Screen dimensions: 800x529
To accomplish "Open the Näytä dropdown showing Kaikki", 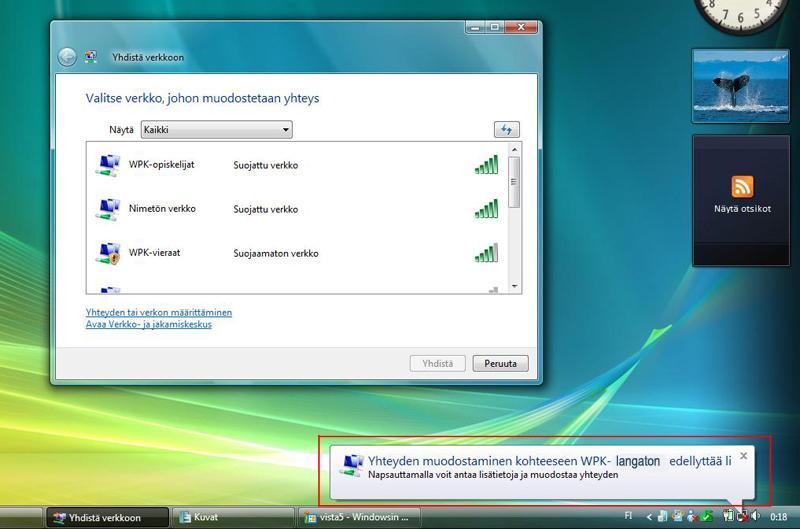I will pyautogui.click(x=216, y=130).
